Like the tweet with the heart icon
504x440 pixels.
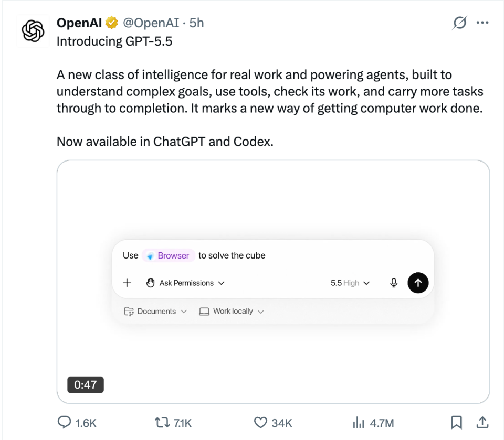pos(261,423)
